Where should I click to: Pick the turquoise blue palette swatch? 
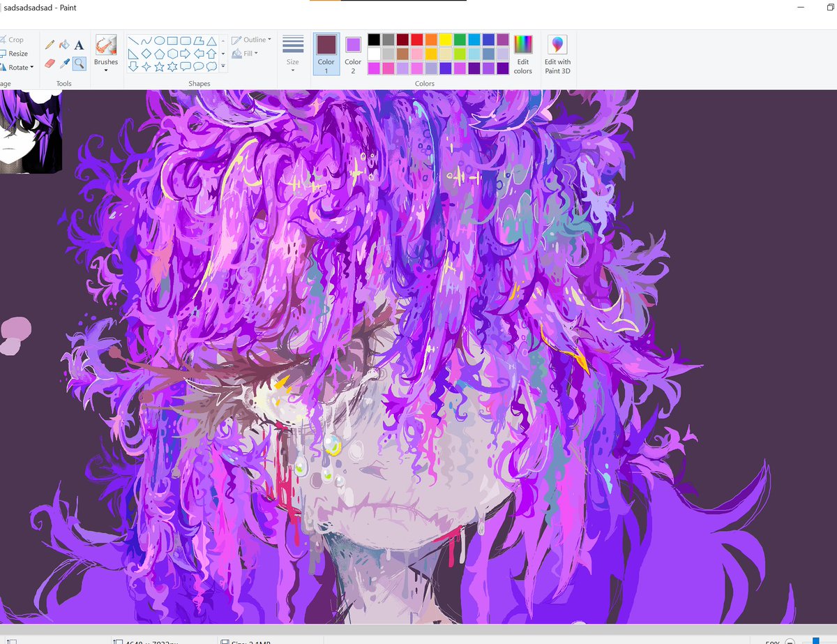(474, 39)
